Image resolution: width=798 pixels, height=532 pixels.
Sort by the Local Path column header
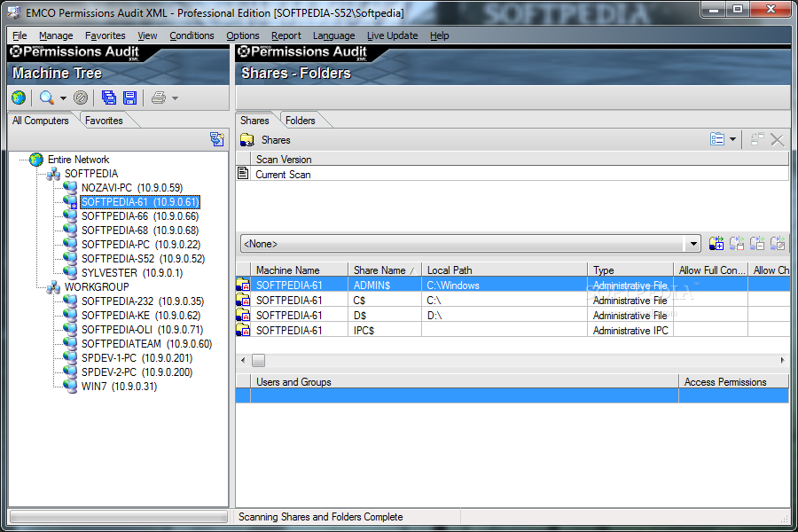coord(505,270)
